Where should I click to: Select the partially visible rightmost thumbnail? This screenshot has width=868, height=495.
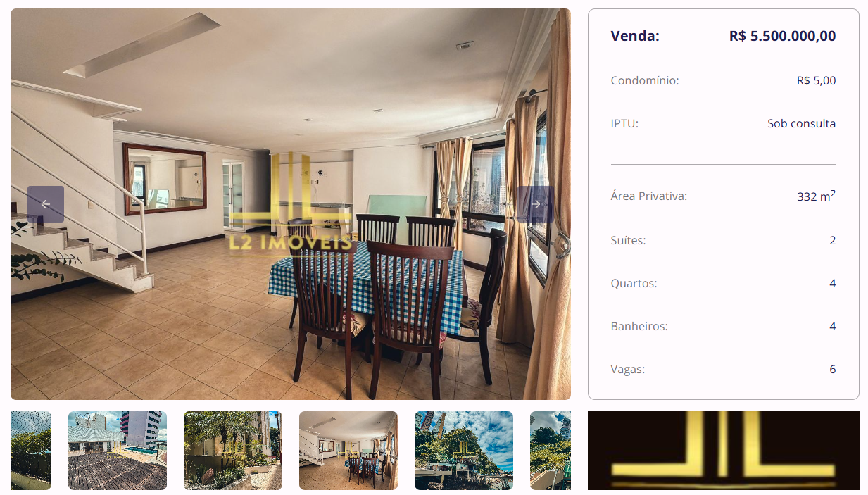551,451
